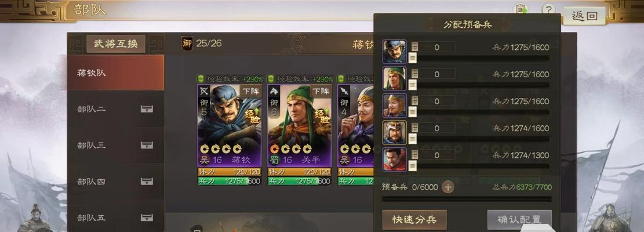Expand the 部队四 slot icon
The image size is (644, 232).
pos(147,181)
